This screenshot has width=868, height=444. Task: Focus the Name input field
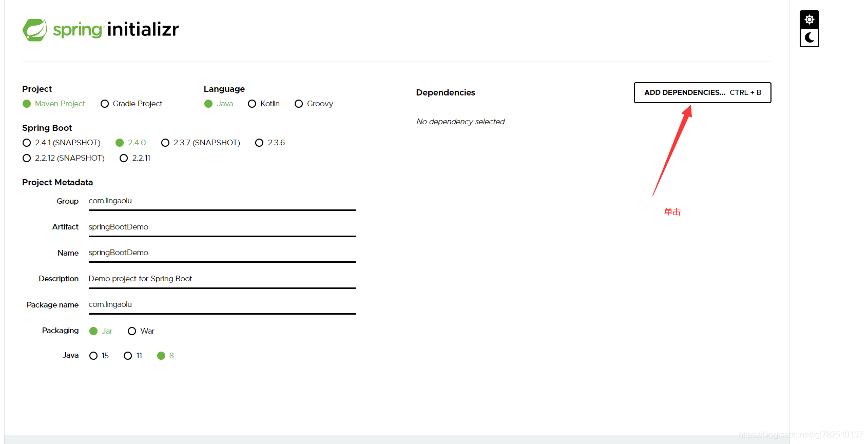coord(222,253)
